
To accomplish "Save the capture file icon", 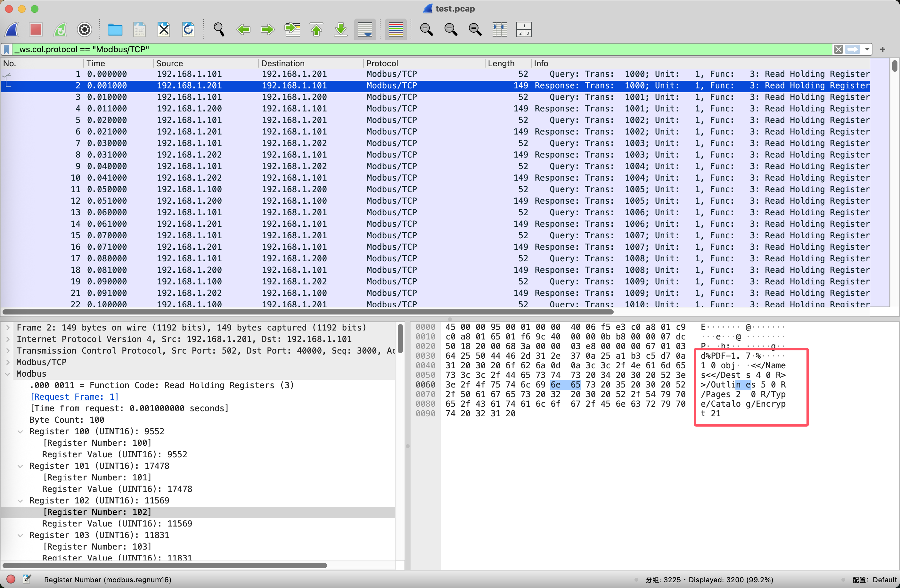I will [139, 29].
